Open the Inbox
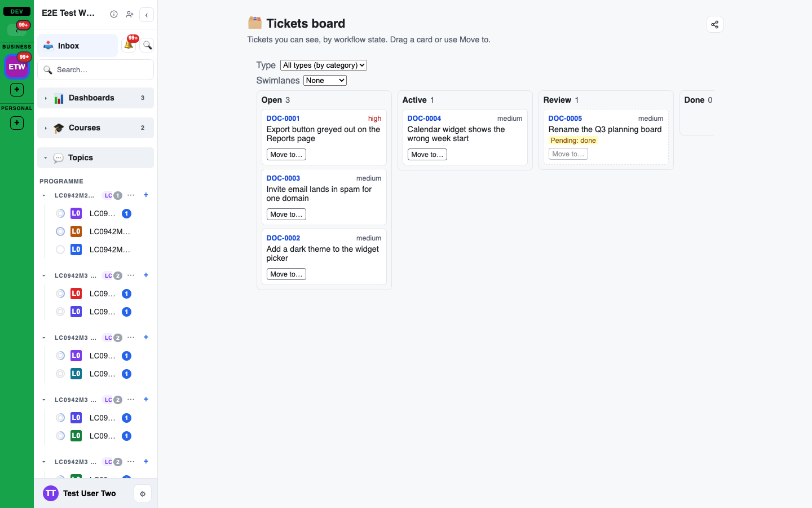 pyautogui.click(x=78, y=46)
